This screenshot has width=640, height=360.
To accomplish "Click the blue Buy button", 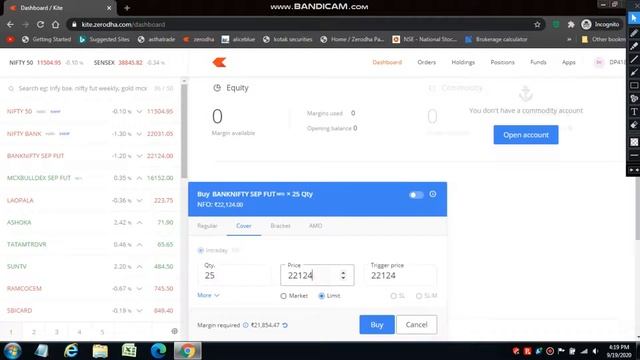I will [x=377, y=324].
